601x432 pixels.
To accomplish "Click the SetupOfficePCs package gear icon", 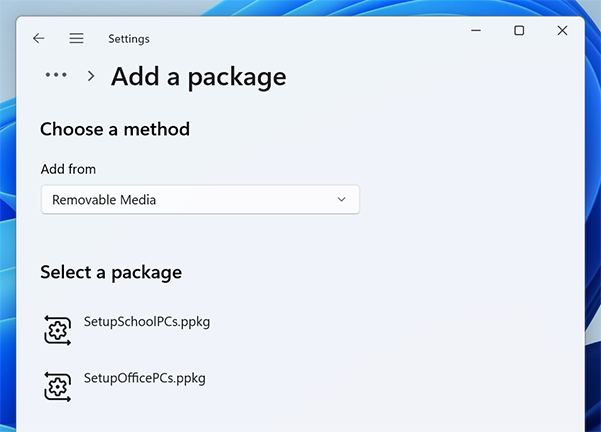I will click(x=58, y=386).
